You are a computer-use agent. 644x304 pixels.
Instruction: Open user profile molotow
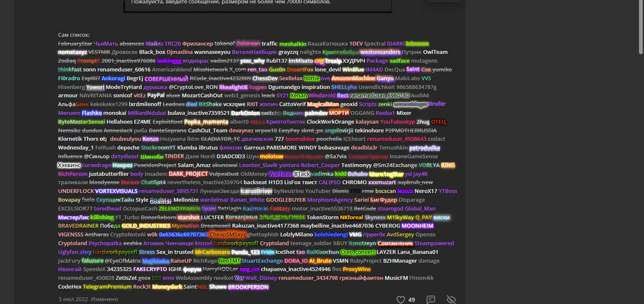[271, 157]
